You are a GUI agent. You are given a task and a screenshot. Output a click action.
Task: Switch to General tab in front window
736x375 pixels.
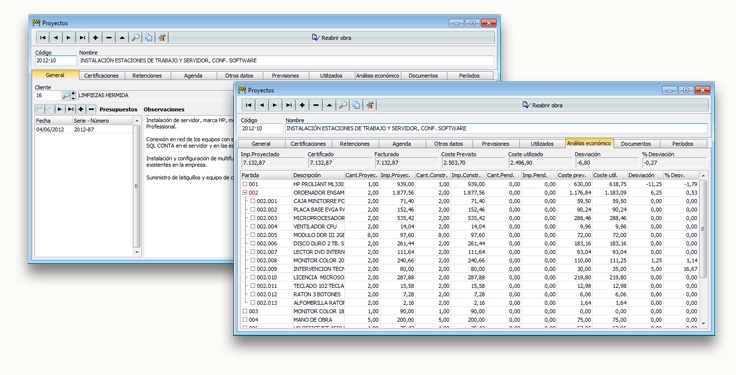click(x=261, y=144)
